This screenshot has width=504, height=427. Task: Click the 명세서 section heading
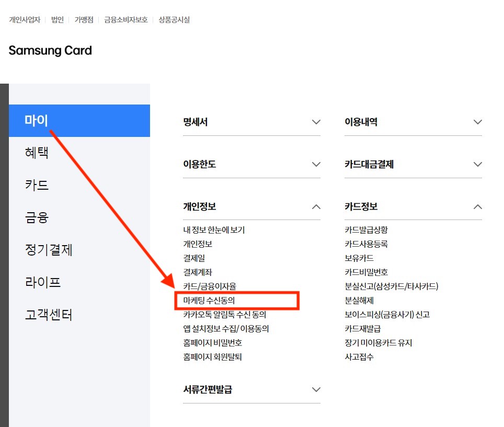pyautogui.click(x=196, y=122)
